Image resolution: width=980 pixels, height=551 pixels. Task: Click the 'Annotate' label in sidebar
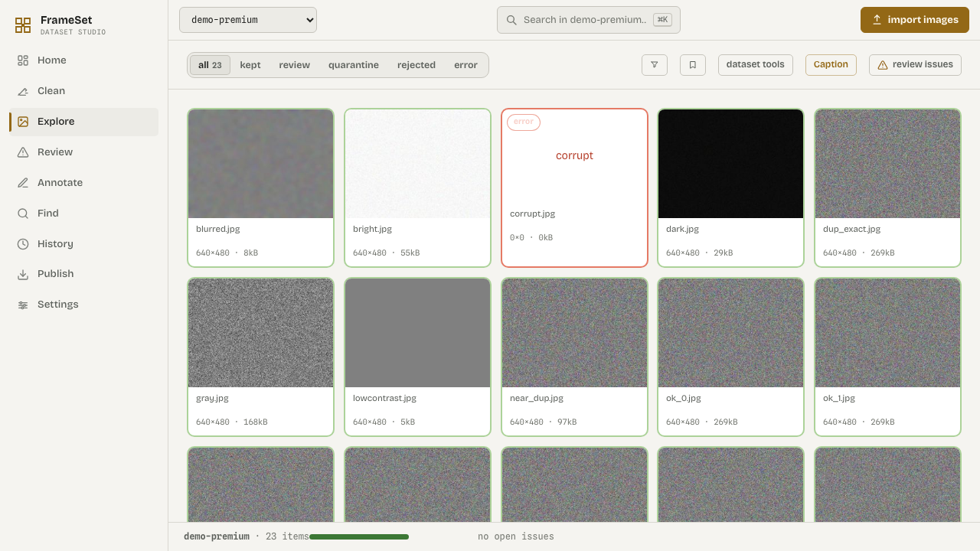(x=60, y=183)
